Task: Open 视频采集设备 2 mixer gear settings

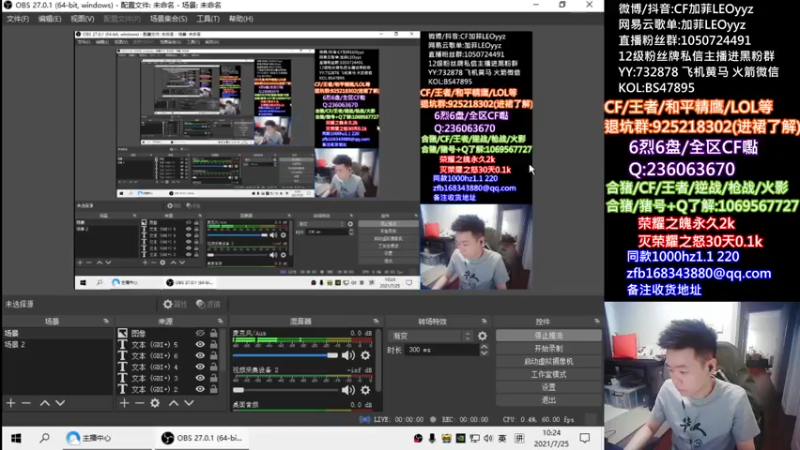Action: 365,390
